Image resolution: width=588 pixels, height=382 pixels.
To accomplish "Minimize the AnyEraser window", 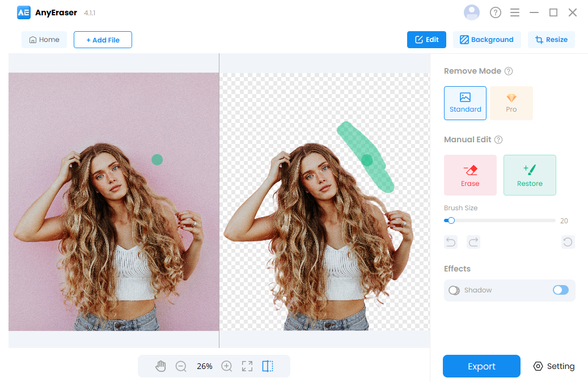I will 534,12.
